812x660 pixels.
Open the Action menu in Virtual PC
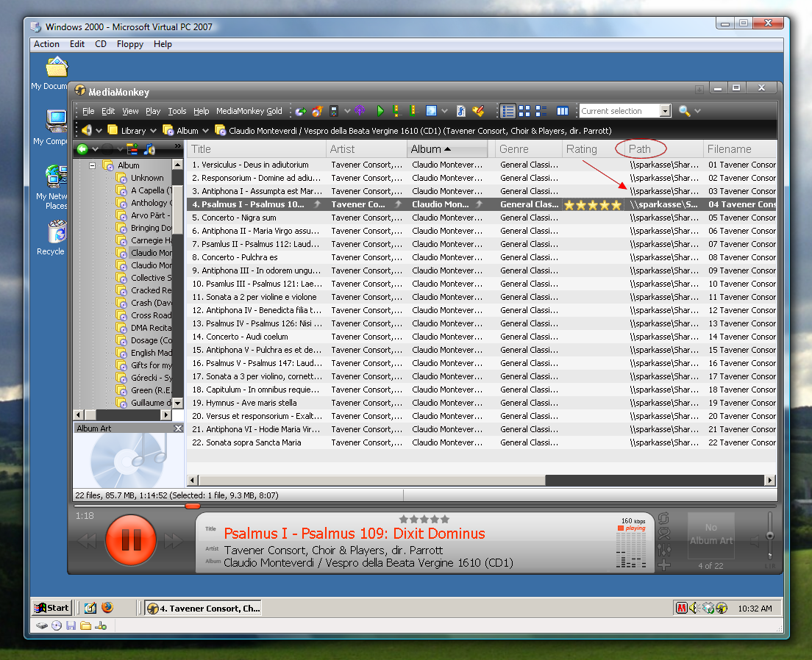click(46, 44)
